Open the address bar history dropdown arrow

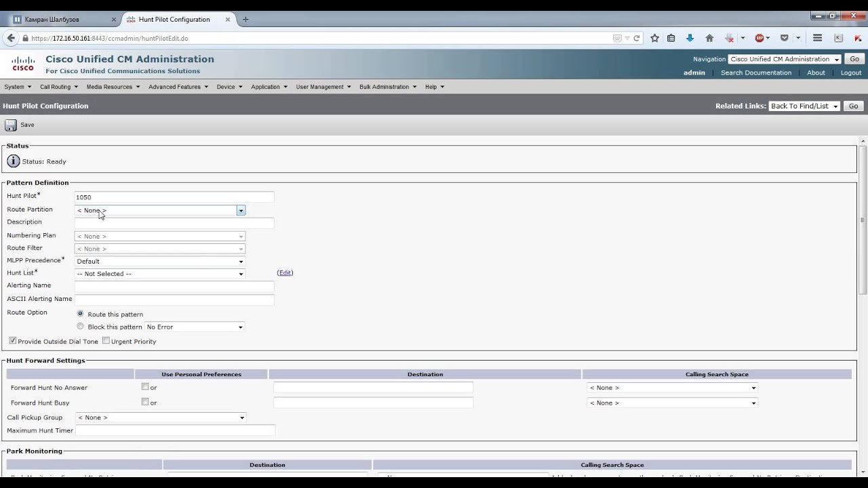[627, 39]
